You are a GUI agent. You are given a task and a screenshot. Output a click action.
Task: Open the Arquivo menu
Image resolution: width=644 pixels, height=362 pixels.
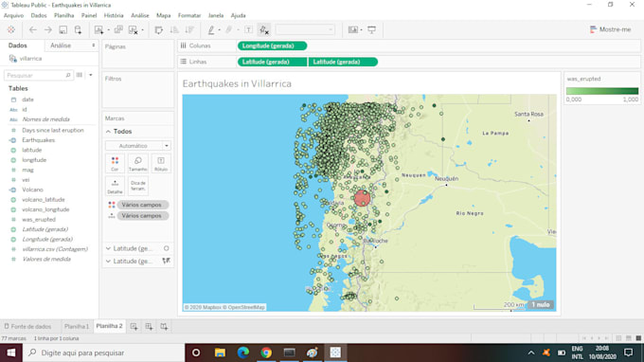13,15
